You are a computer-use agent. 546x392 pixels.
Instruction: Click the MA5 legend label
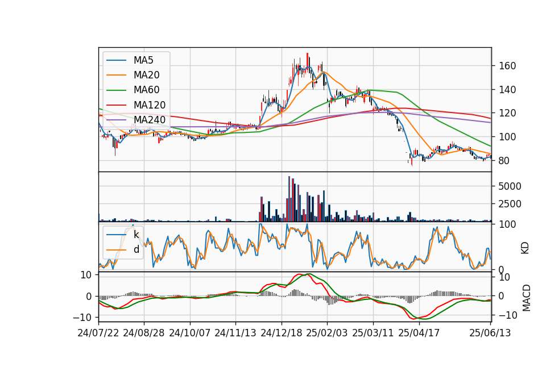143,60
